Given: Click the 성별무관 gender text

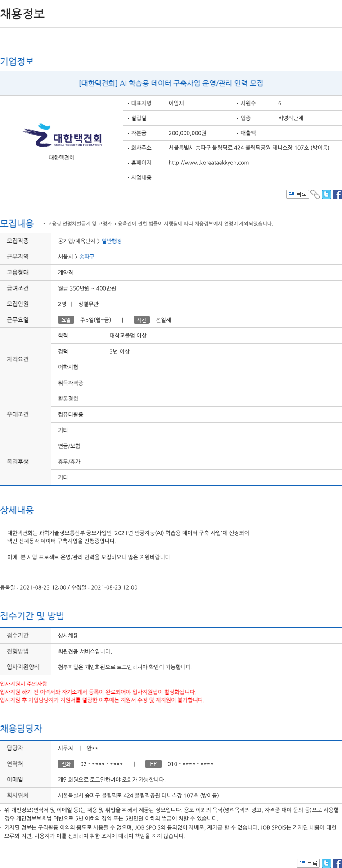Looking at the screenshot, I should (x=88, y=304).
